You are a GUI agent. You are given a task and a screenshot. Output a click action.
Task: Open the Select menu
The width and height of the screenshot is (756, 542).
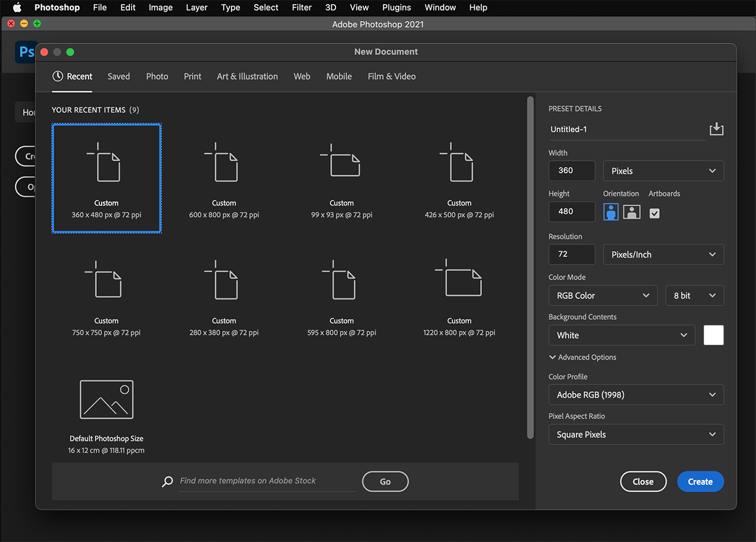pos(266,8)
